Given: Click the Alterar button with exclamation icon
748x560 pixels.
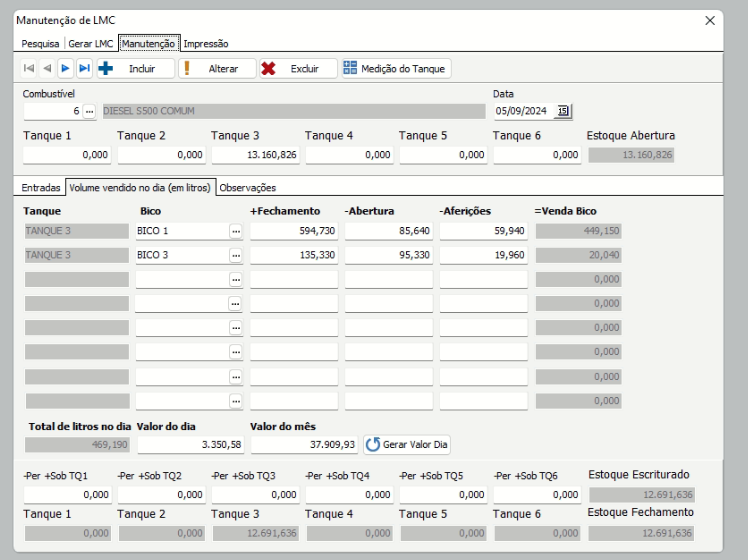Looking at the screenshot, I should 214,68.
